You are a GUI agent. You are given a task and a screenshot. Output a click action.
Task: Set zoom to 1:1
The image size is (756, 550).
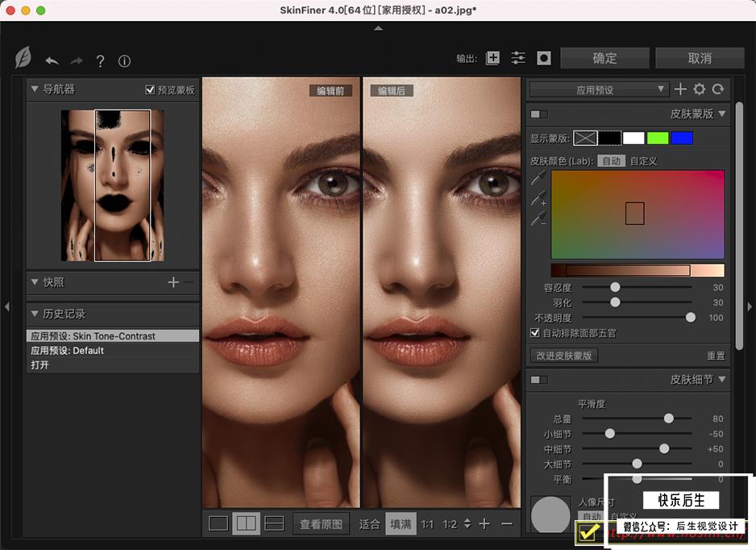coord(427,524)
